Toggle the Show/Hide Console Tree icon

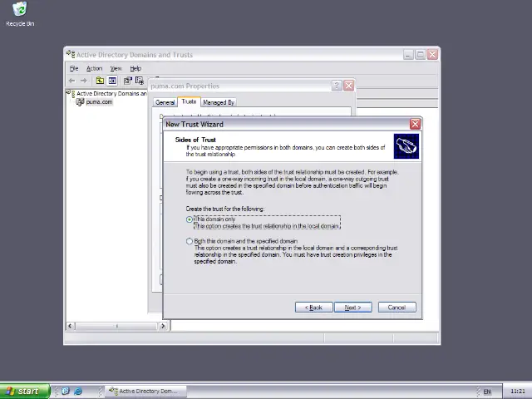(112, 81)
